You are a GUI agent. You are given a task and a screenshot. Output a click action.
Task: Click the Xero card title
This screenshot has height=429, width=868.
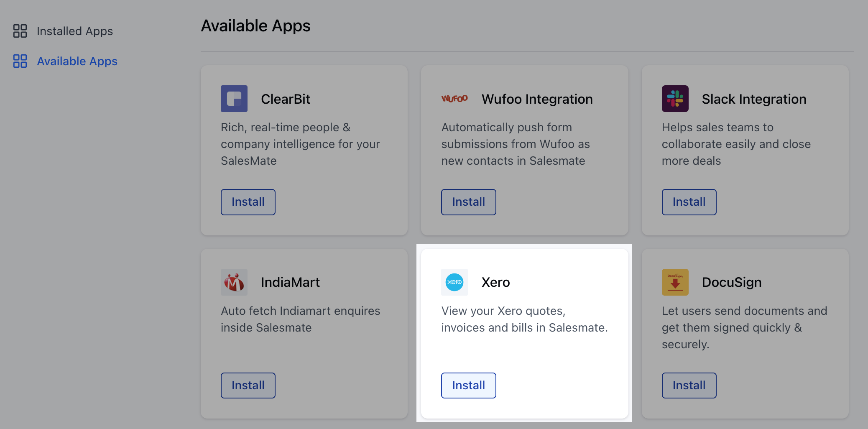[496, 282]
